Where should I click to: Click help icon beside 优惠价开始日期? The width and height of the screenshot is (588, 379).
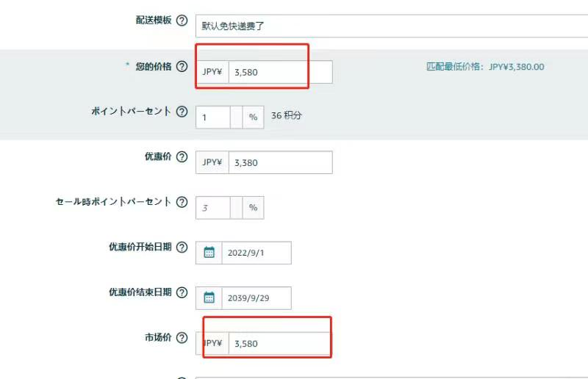pyautogui.click(x=182, y=247)
